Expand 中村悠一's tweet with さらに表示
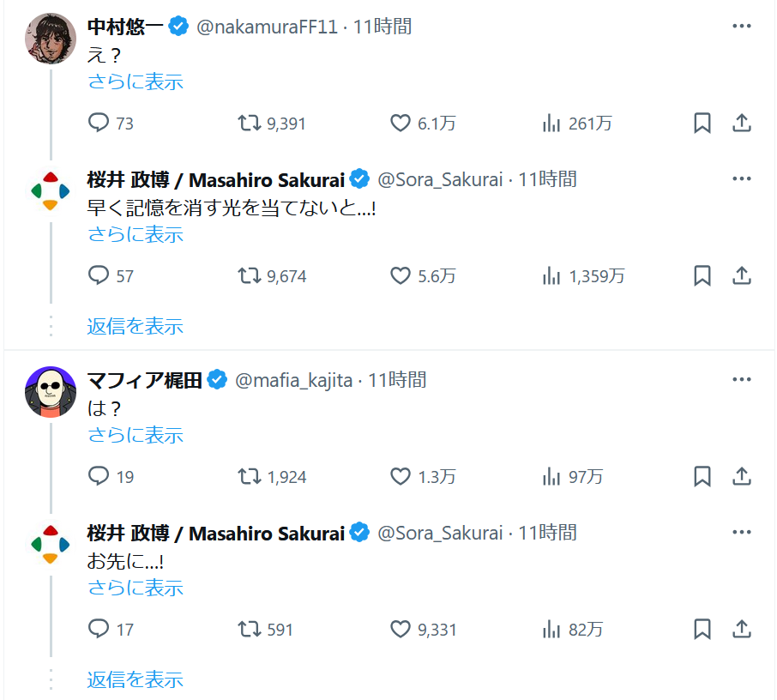777x700 pixels. 136,82
